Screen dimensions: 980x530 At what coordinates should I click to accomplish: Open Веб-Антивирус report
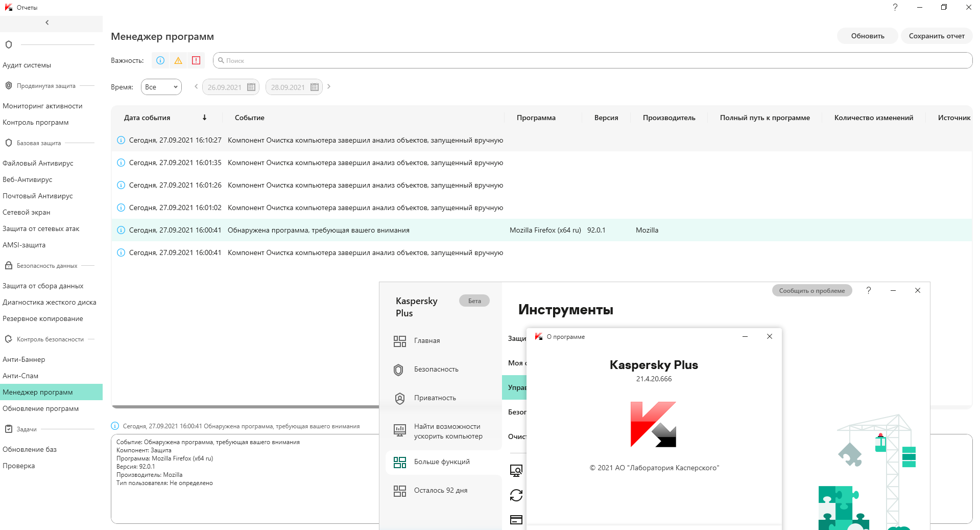pos(28,179)
